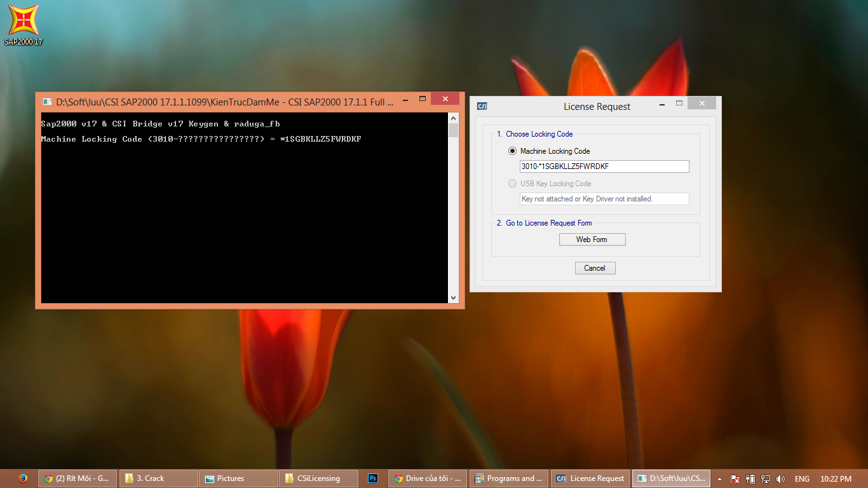
Task: Open the 10:22 PM taskbar clock
Action: pyautogui.click(x=836, y=479)
